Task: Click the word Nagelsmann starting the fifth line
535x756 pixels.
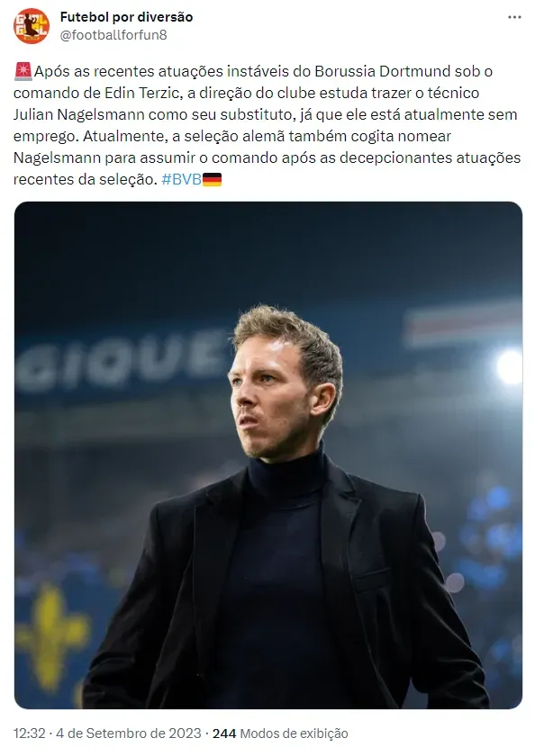Action: tap(58, 158)
